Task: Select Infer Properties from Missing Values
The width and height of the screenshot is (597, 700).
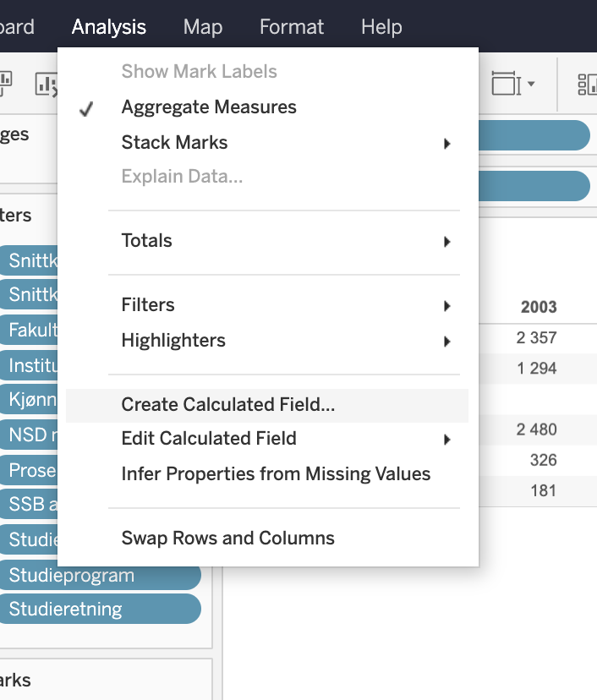Action: 276,474
